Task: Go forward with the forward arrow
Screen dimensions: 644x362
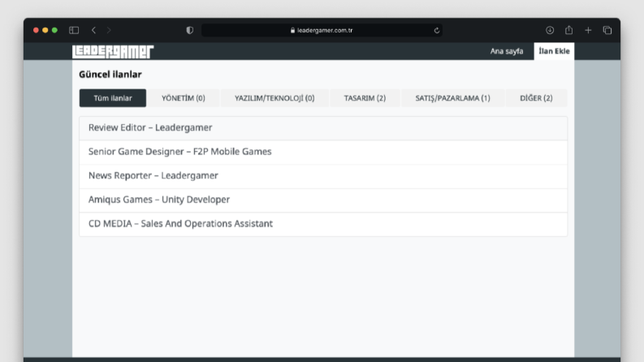Action: pyautogui.click(x=109, y=30)
